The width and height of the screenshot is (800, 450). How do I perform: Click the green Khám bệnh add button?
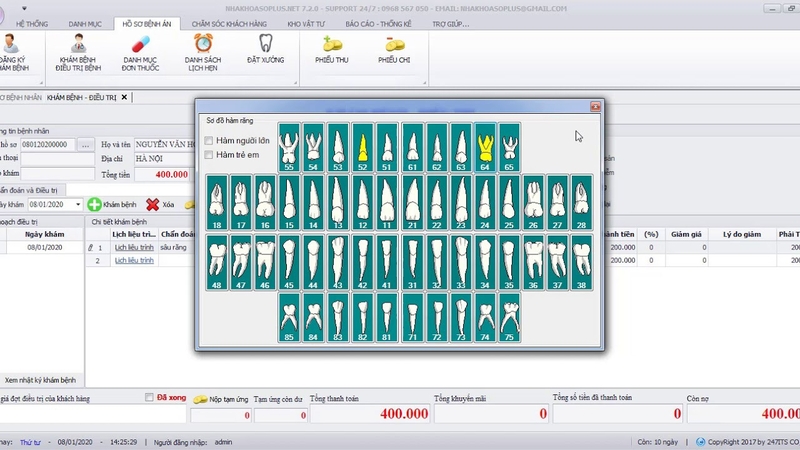112,205
